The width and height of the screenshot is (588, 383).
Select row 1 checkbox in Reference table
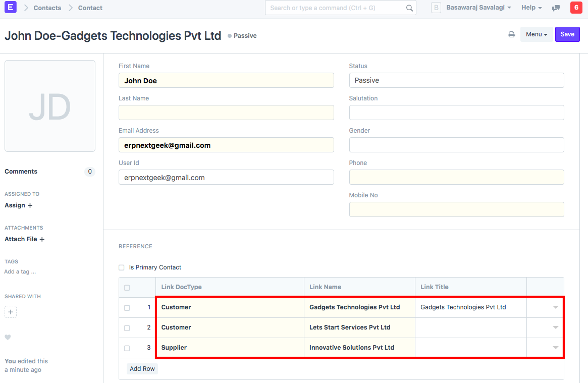click(x=127, y=307)
